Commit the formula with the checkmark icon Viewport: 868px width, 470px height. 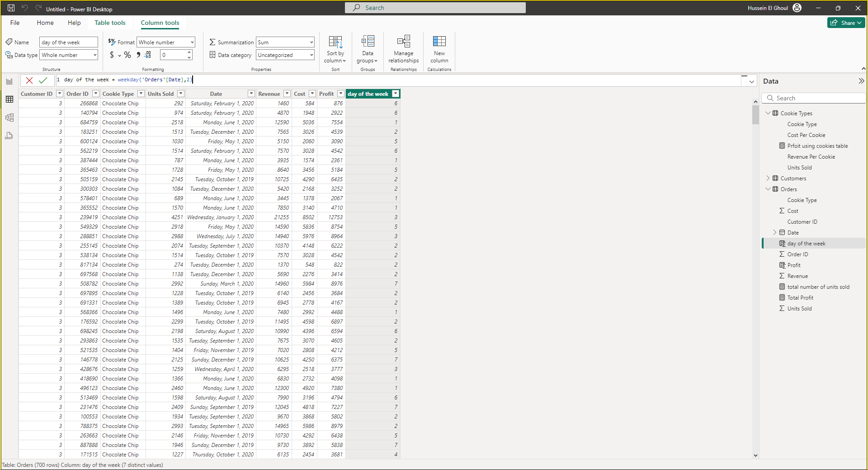[43, 80]
